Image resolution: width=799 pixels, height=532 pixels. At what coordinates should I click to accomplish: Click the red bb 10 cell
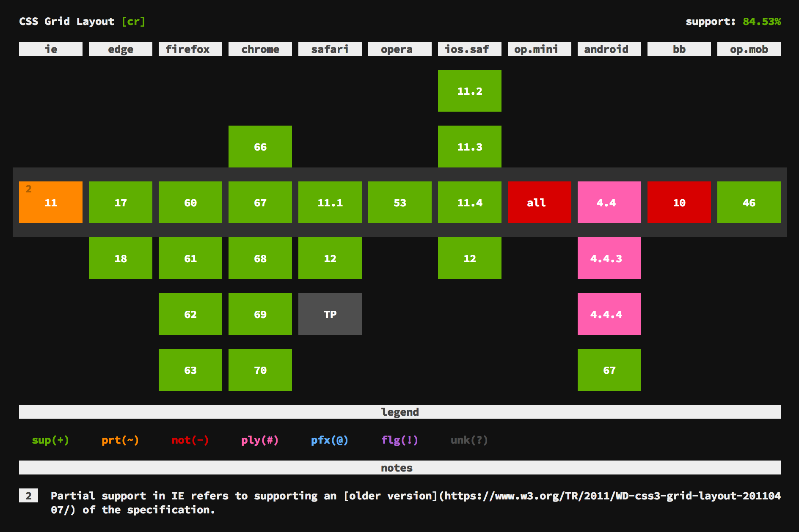(x=679, y=202)
